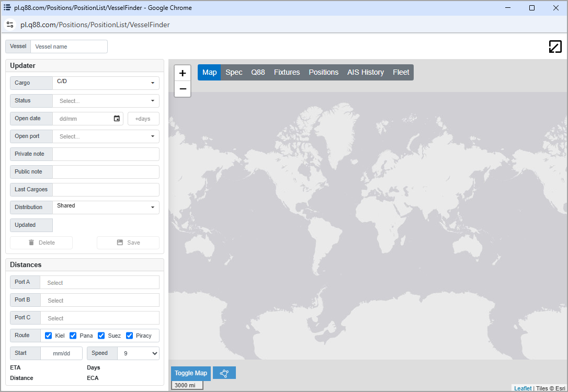The height and width of the screenshot is (392, 568).
Task: Click the Delete trash button
Action: point(41,243)
